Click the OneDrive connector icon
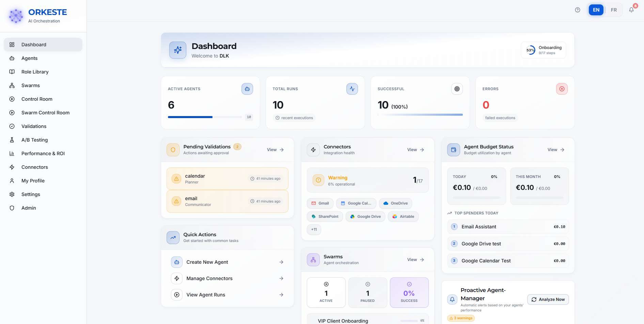The height and width of the screenshot is (324, 644). click(385, 203)
